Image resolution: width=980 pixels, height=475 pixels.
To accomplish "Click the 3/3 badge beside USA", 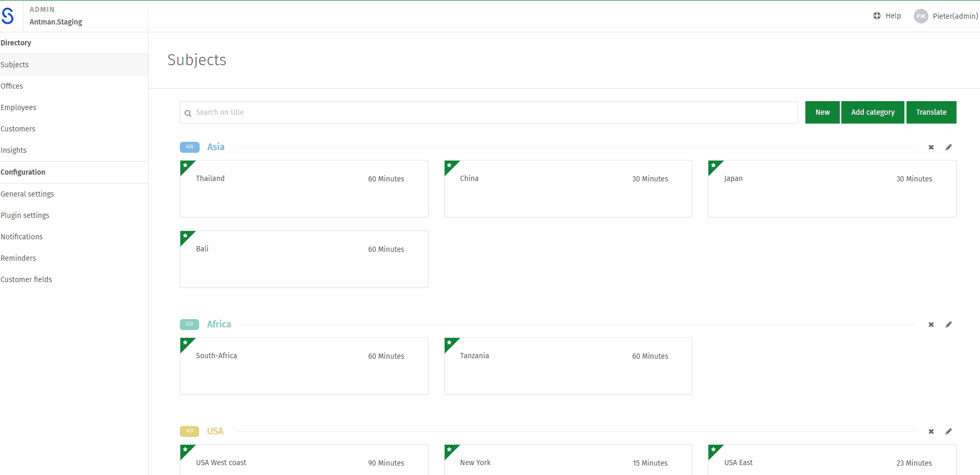I will (x=190, y=431).
